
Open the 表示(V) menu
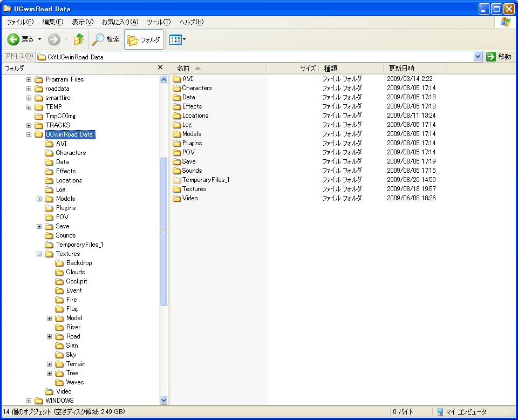click(83, 22)
